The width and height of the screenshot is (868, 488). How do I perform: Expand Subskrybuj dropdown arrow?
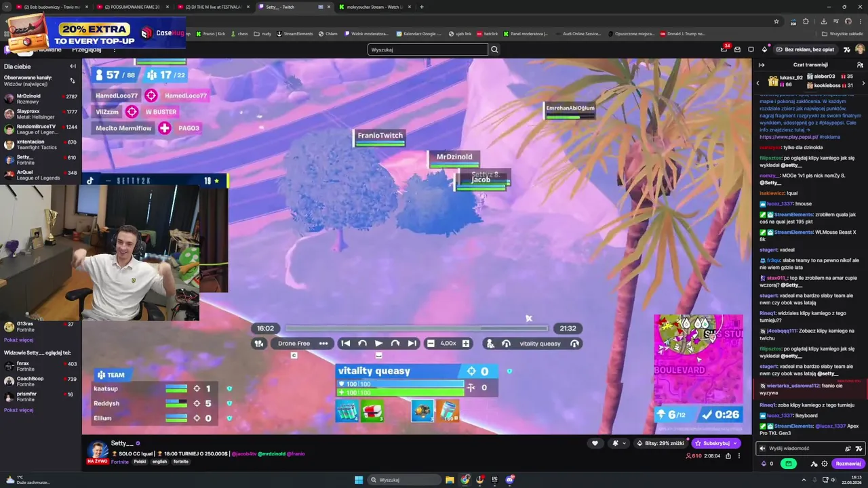pyautogui.click(x=735, y=443)
